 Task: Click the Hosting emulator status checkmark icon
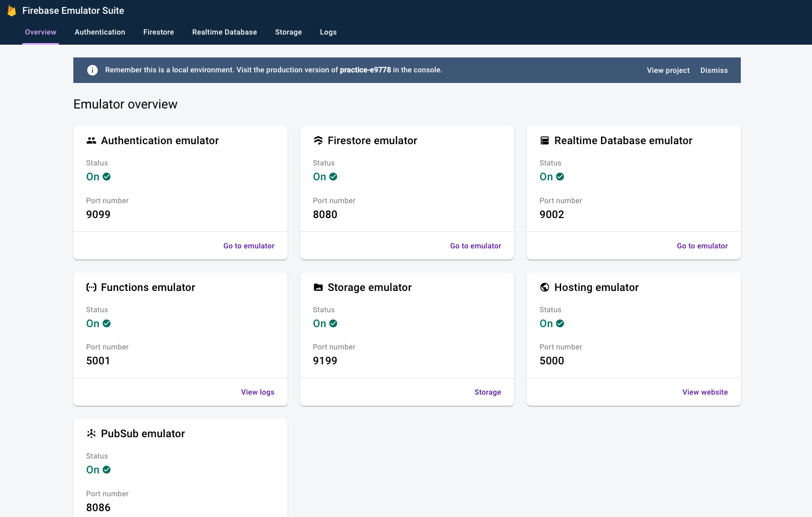point(560,323)
